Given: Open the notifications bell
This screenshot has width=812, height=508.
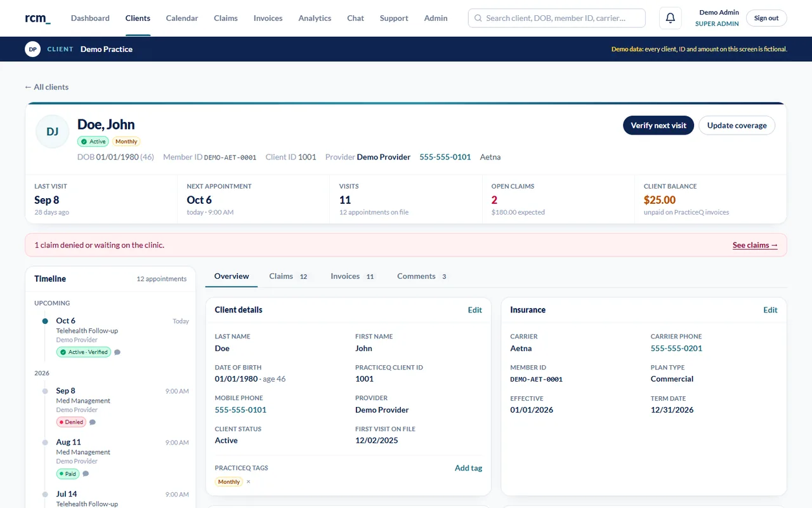Looking at the screenshot, I should (671, 18).
